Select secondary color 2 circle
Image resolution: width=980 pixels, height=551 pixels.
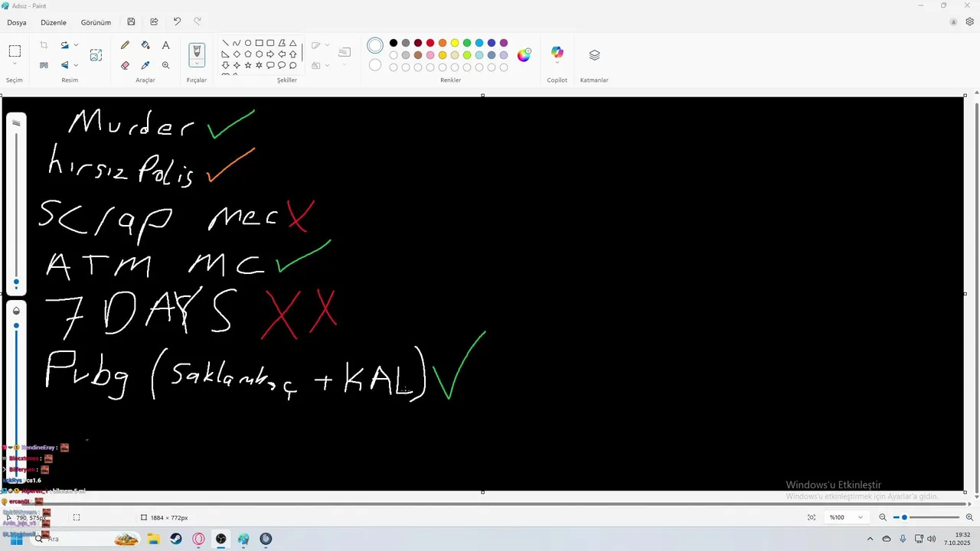click(375, 65)
